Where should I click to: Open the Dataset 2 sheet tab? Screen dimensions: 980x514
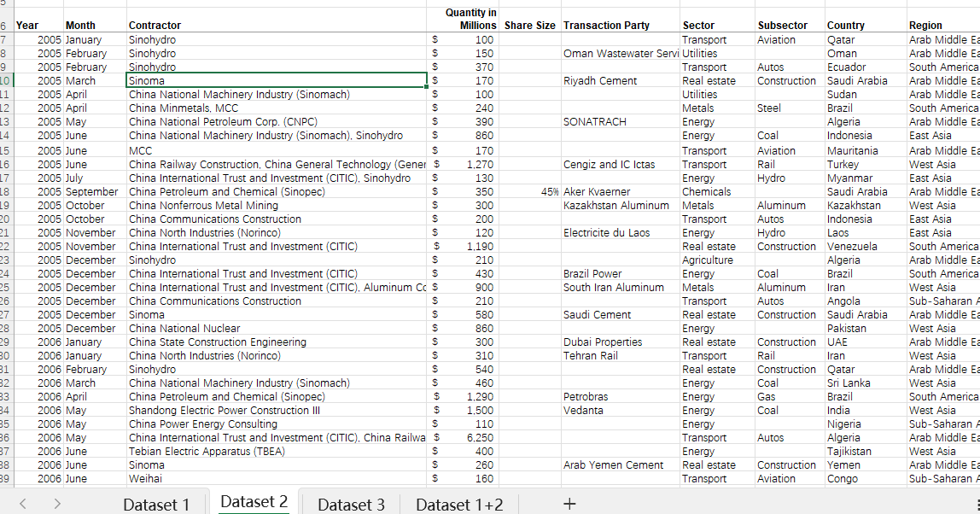tap(254, 502)
